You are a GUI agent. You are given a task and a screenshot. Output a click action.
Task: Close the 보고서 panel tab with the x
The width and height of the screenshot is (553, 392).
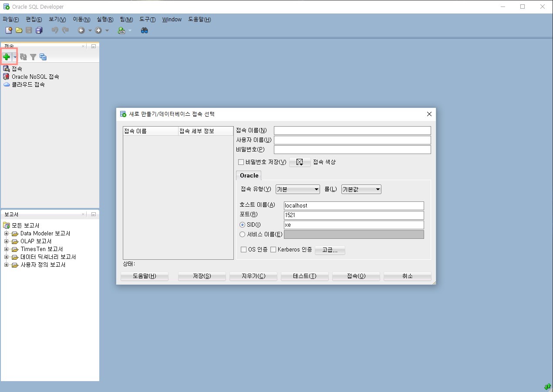tap(84, 214)
